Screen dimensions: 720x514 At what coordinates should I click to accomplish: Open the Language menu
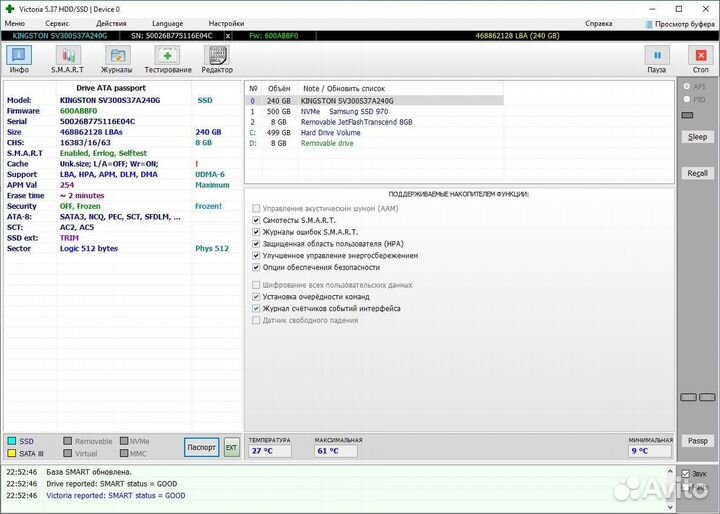[167, 22]
